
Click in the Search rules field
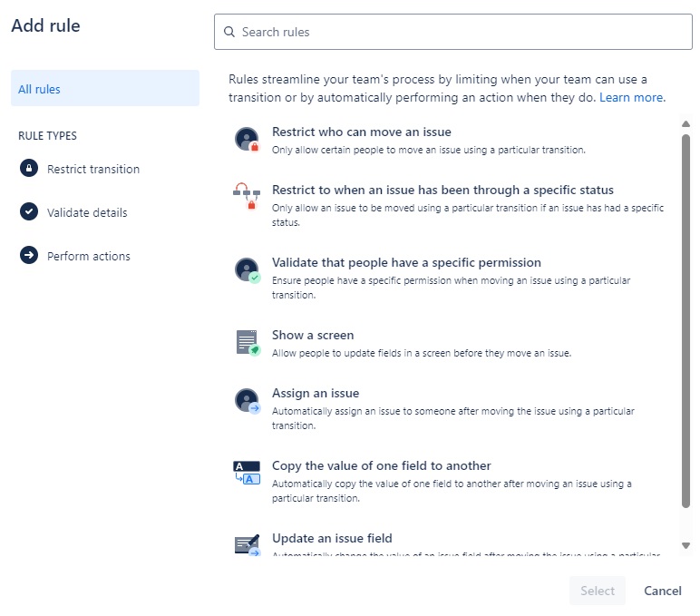pos(453,32)
